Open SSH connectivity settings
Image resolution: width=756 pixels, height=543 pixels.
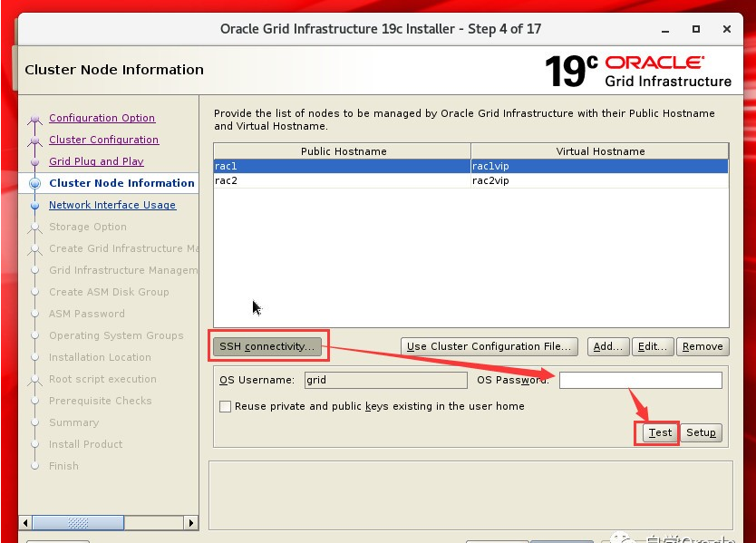[267, 346]
